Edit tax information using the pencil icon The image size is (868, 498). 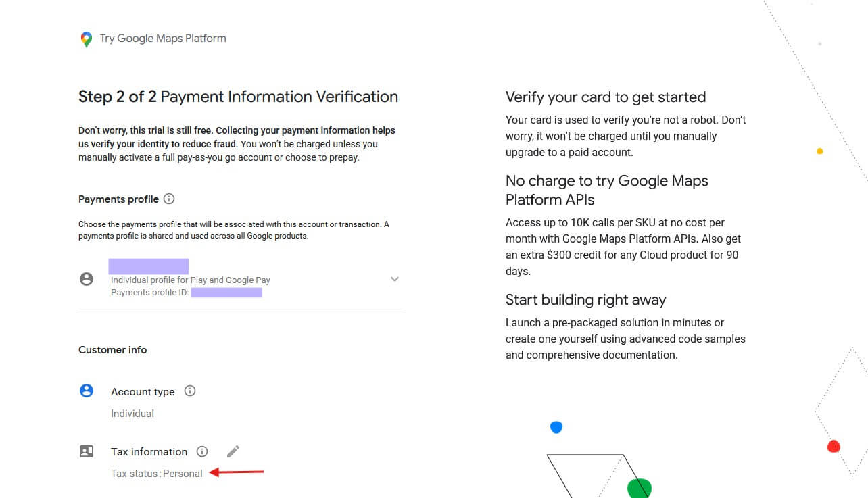(233, 451)
